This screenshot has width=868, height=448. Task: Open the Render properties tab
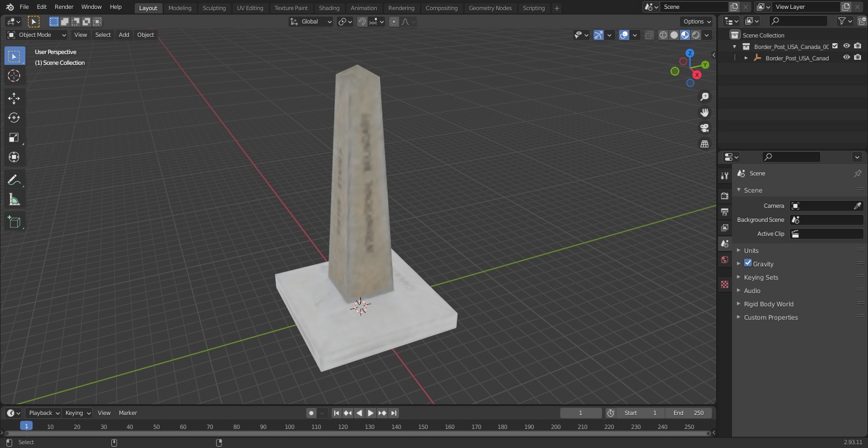point(724,196)
